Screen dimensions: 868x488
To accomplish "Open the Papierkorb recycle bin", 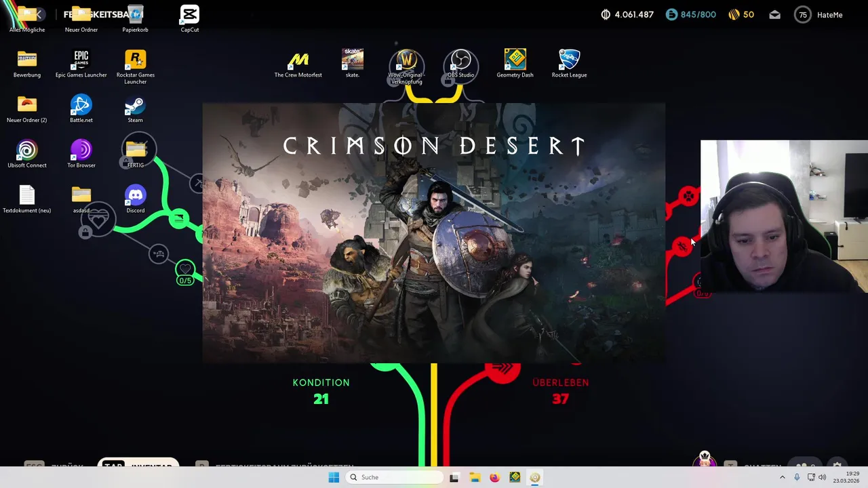I will point(135,19).
